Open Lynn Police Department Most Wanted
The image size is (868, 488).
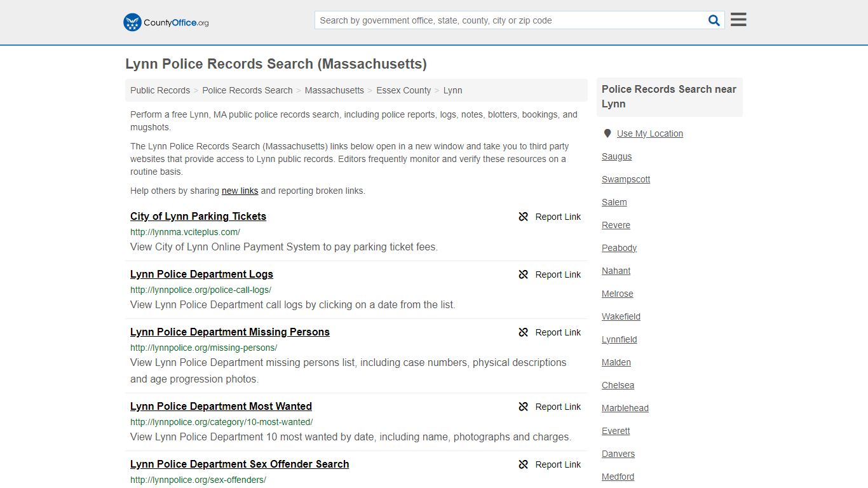click(221, 406)
